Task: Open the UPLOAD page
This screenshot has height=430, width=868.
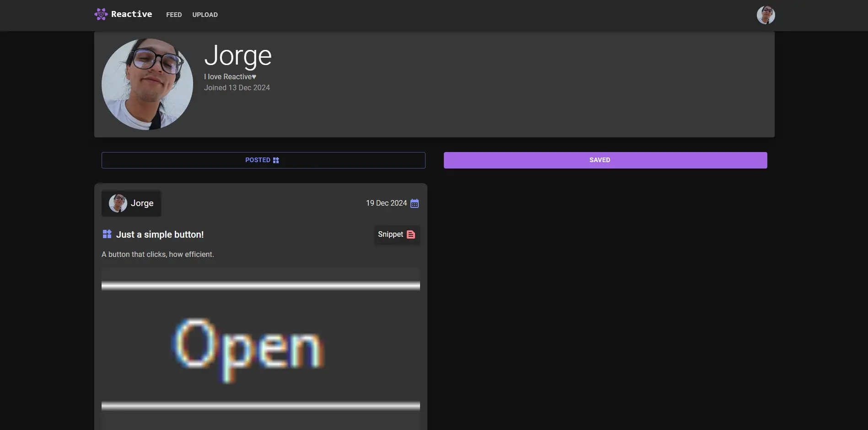Action: (x=205, y=15)
